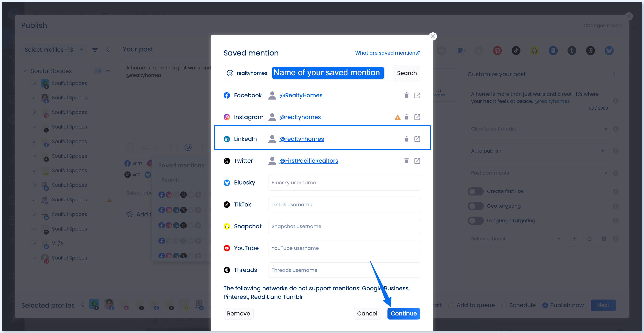Click the @realtyhomes Instagram mention text
This screenshot has width=644, height=333.
click(300, 117)
